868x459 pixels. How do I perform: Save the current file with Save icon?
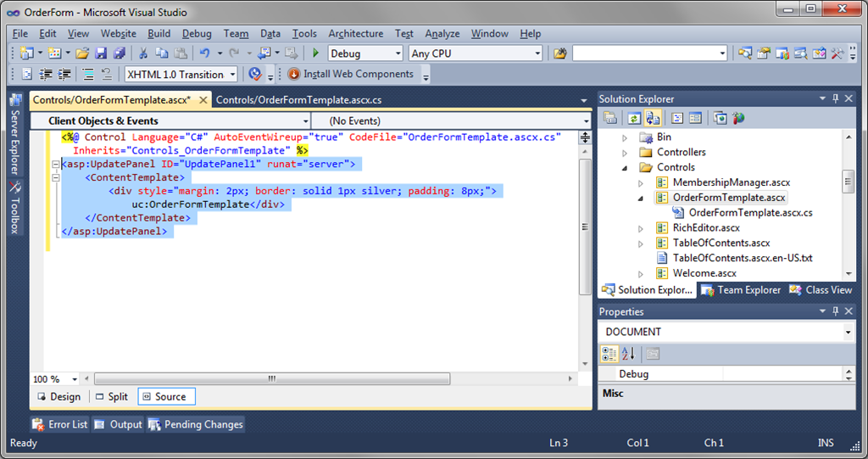tap(101, 53)
